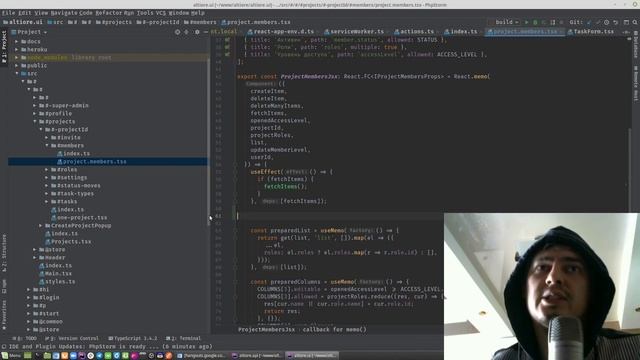The height and width of the screenshot is (360, 640).
Task: Open the Refactor menu
Action: click(x=108, y=13)
